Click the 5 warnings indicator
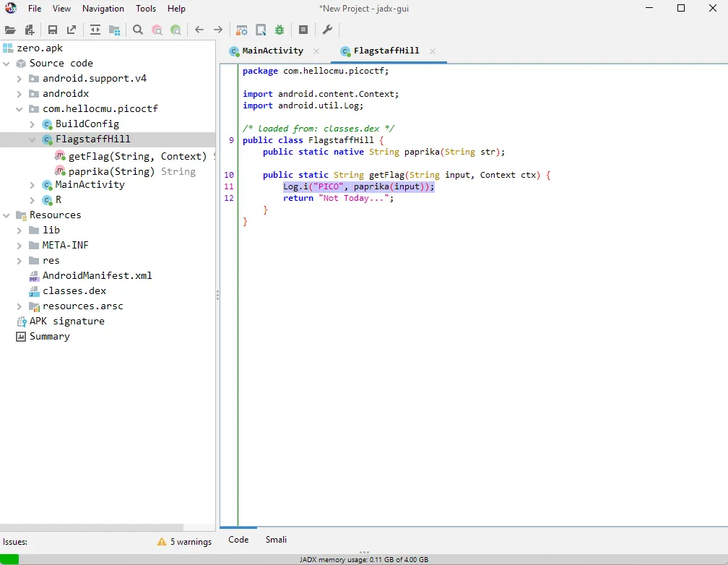Image resolution: width=728 pixels, height=565 pixels. (184, 542)
